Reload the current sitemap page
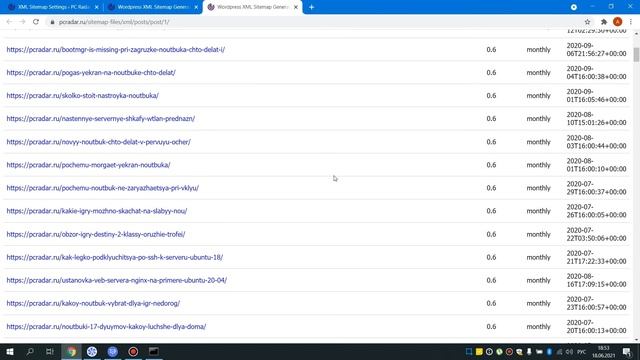The height and width of the screenshot is (360, 640). coord(36,22)
